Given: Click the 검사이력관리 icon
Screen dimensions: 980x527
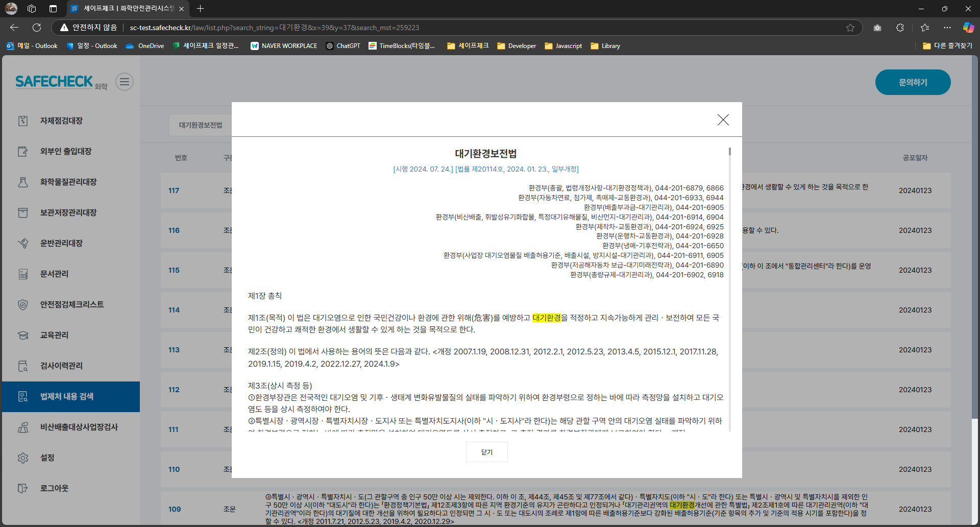Looking at the screenshot, I should [23, 366].
